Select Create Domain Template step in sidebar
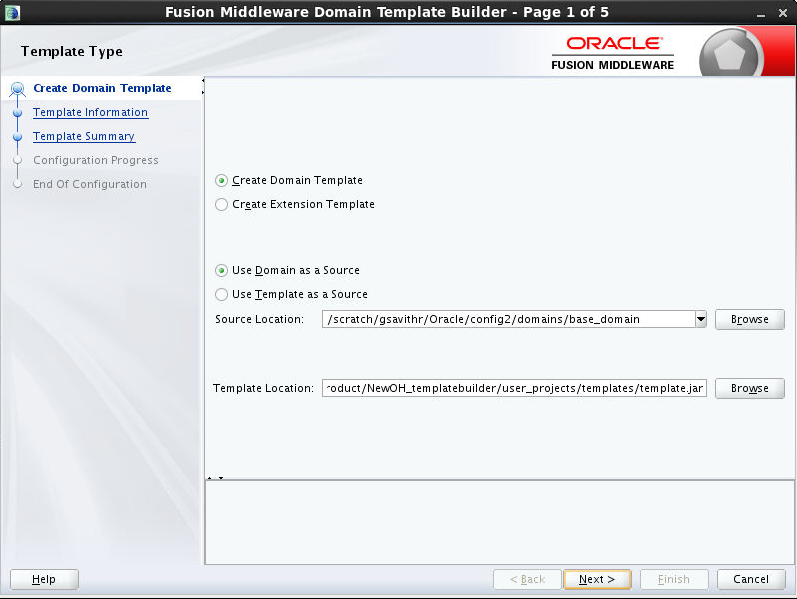 (x=102, y=88)
